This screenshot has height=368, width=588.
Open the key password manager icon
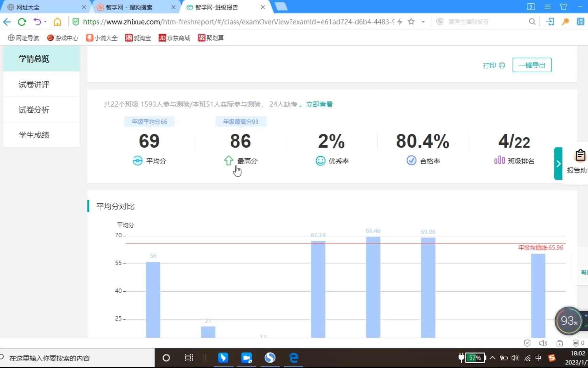point(566,22)
